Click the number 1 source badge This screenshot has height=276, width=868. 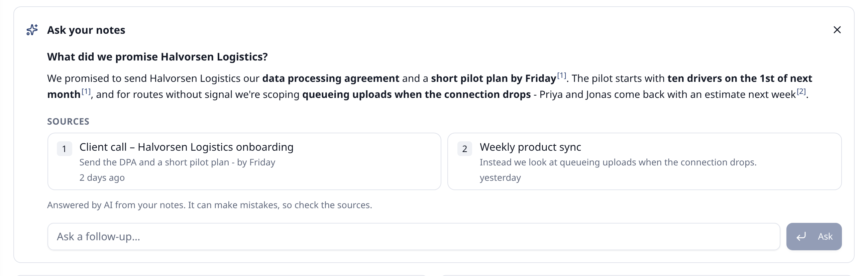(64, 149)
